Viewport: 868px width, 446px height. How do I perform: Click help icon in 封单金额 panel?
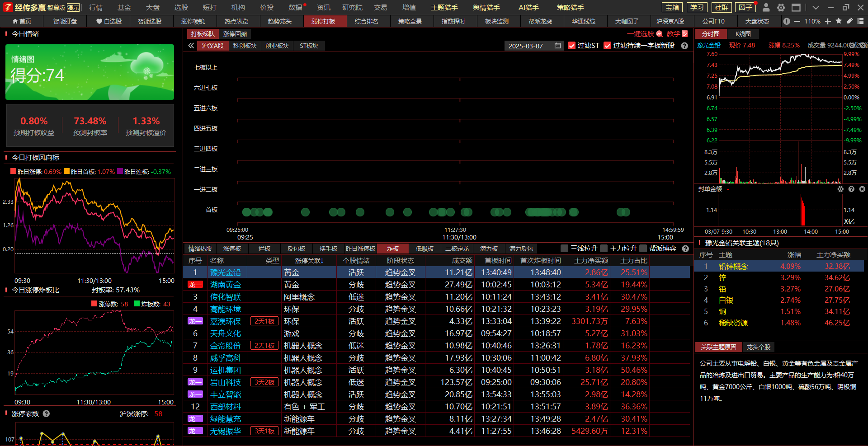(x=851, y=189)
